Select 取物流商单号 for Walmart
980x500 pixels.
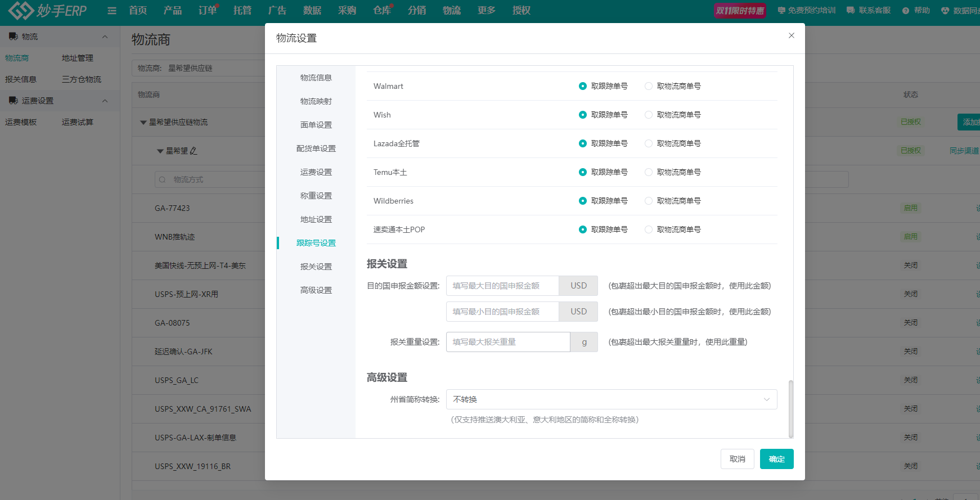tap(649, 86)
